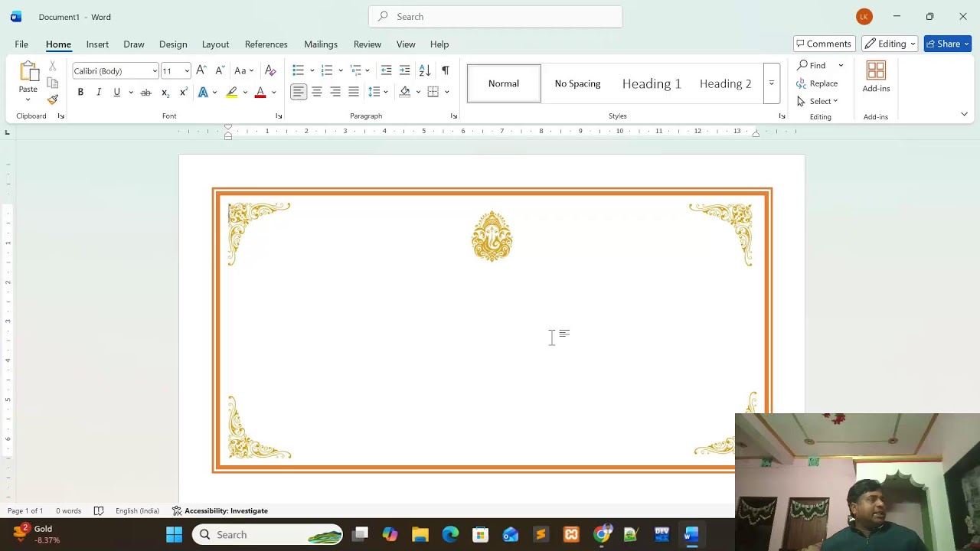Click the Paste clipboard icon
This screenshot has width=980, height=551.
click(x=28, y=73)
